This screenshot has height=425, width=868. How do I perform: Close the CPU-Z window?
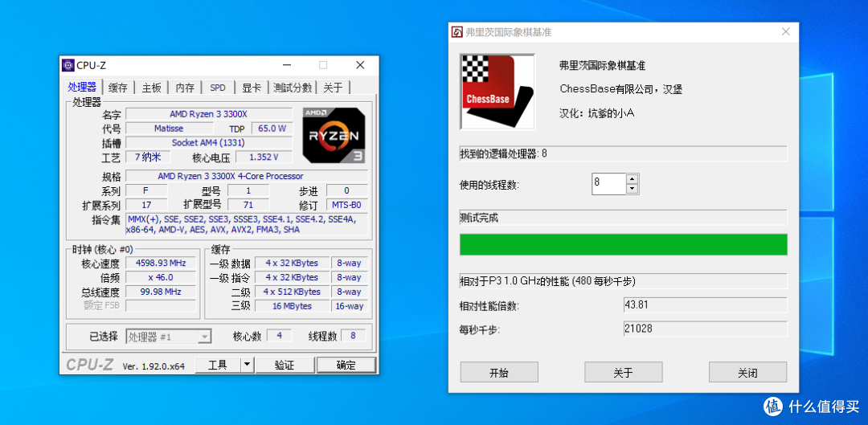coord(360,65)
